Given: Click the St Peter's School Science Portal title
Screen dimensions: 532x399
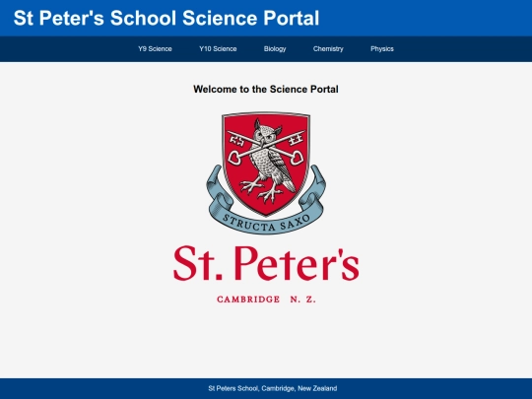Looking at the screenshot, I should (166, 18).
